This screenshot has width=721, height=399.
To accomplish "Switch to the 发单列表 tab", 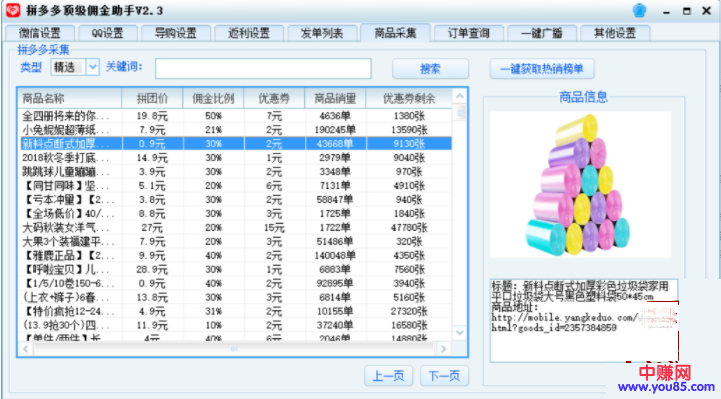I will (x=322, y=33).
